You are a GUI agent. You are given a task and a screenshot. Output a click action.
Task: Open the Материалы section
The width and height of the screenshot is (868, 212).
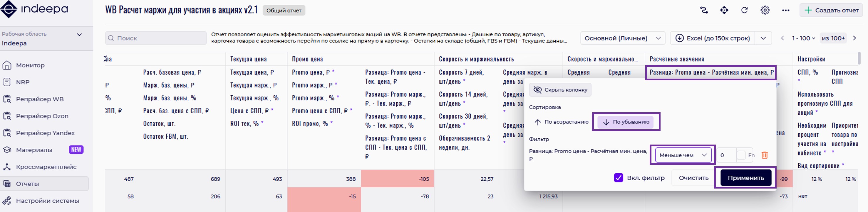click(34, 150)
